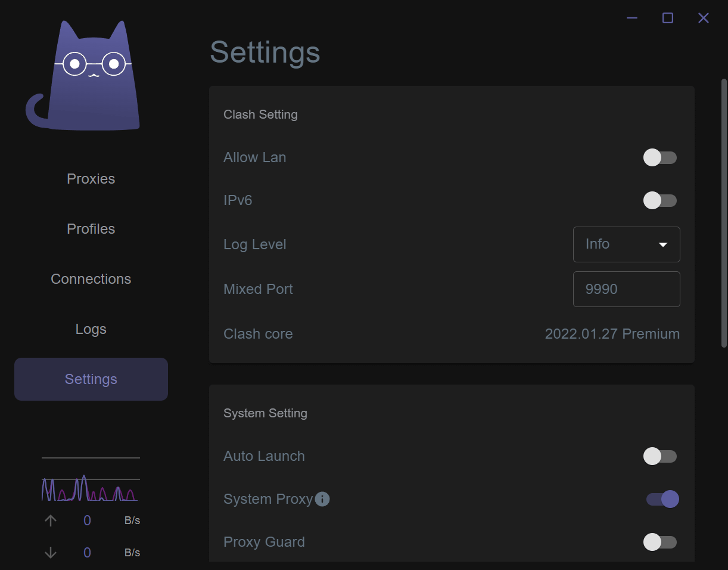This screenshot has height=570, width=728.
Task: Go to the Profiles section
Action: pos(91,229)
